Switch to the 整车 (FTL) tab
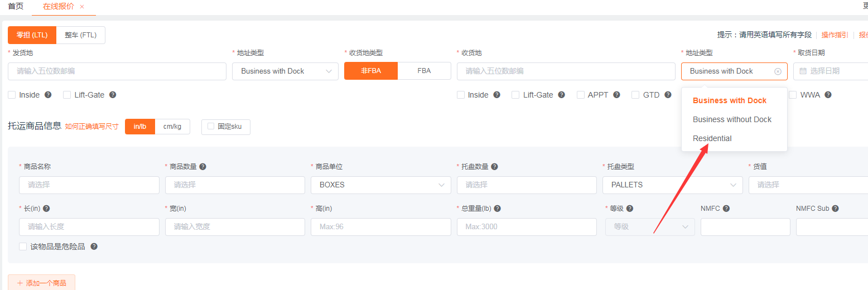 (80, 35)
